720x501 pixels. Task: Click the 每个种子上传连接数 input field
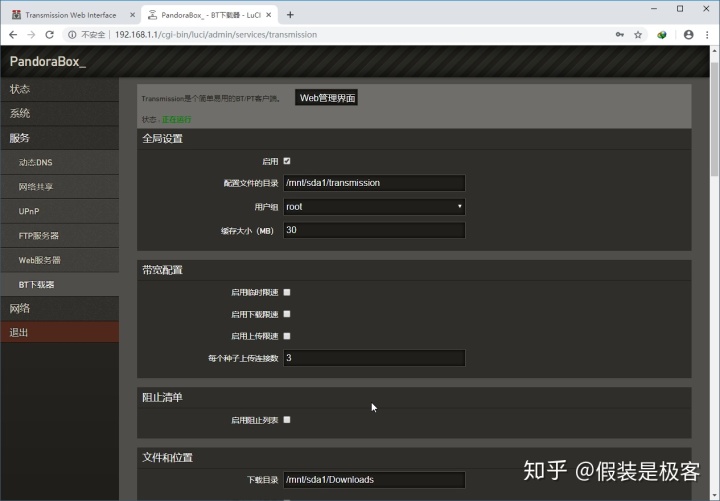(374, 358)
